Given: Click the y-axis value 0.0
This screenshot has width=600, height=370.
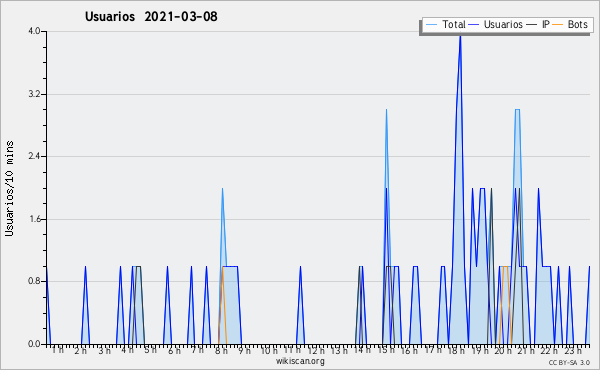Looking at the screenshot, I should (x=34, y=344).
